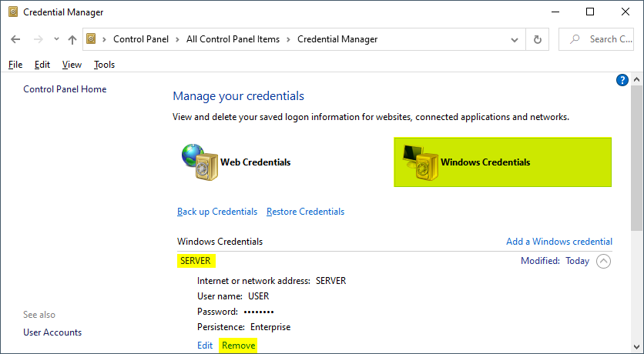
Task: Click the masked Password value
Action: click(259, 312)
